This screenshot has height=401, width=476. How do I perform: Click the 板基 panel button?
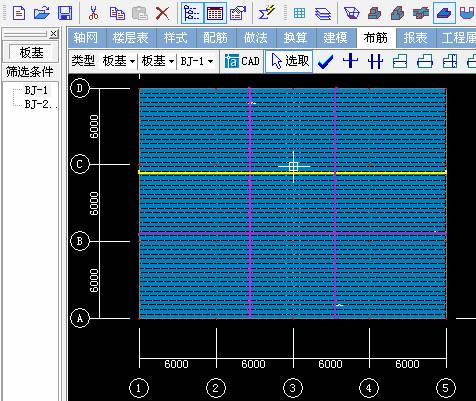[x=31, y=52]
